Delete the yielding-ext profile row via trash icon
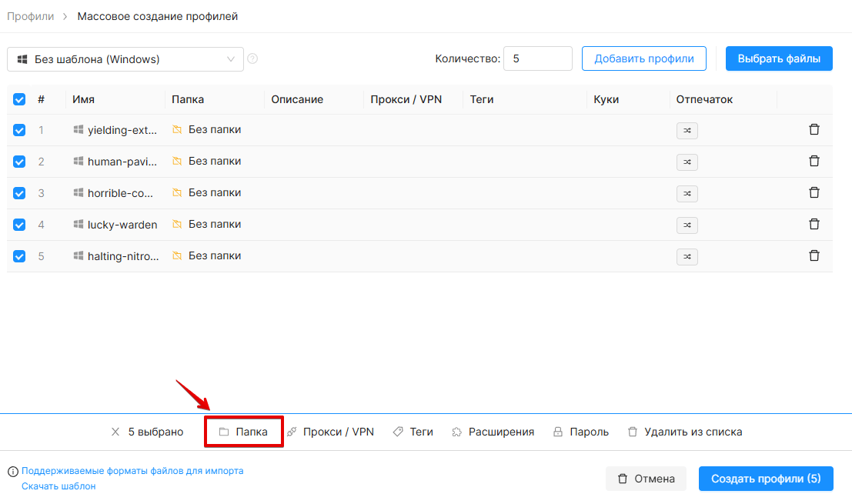The height and width of the screenshot is (504, 852). point(814,129)
